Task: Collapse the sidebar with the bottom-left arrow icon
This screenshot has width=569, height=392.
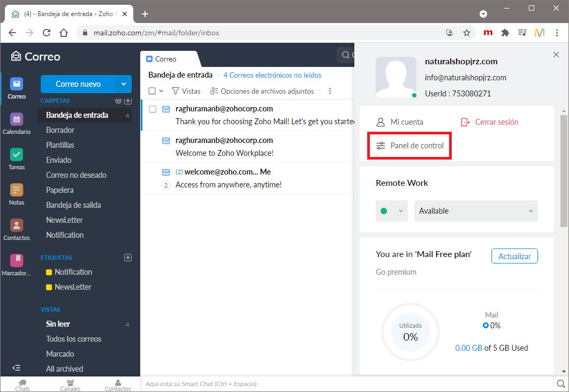Action: (17, 368)
